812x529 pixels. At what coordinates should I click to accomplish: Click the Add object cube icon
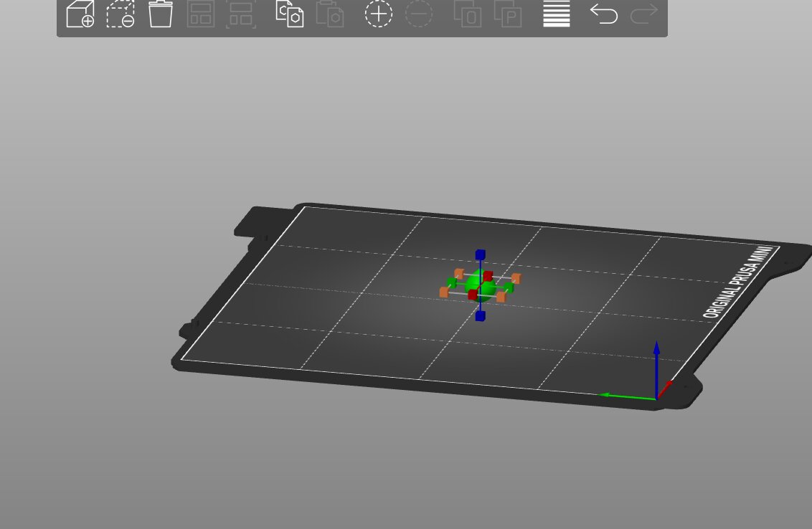pos(80,14)
